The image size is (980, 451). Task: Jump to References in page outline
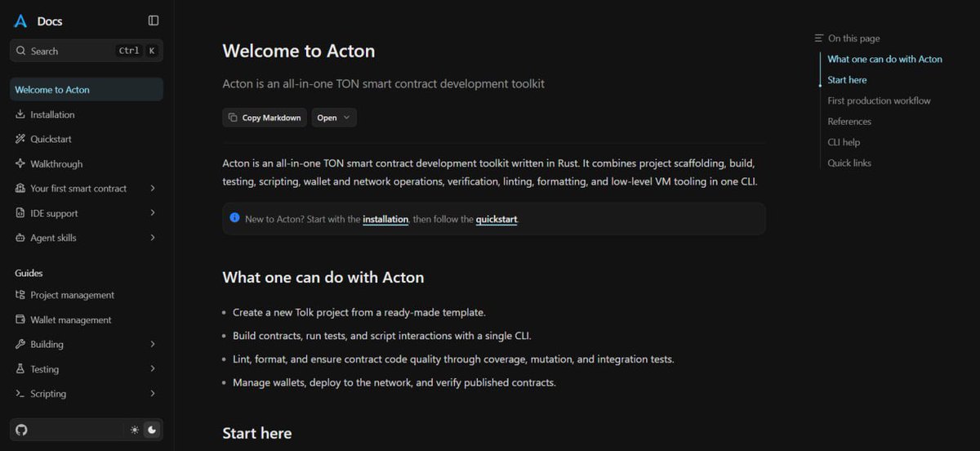pyautogui.click(x=849, y=122)
